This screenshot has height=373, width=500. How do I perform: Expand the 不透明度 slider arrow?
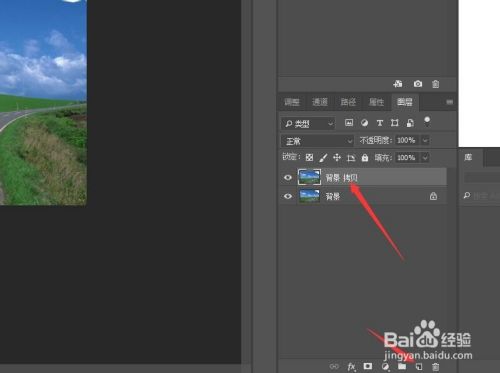click(425, 140)
